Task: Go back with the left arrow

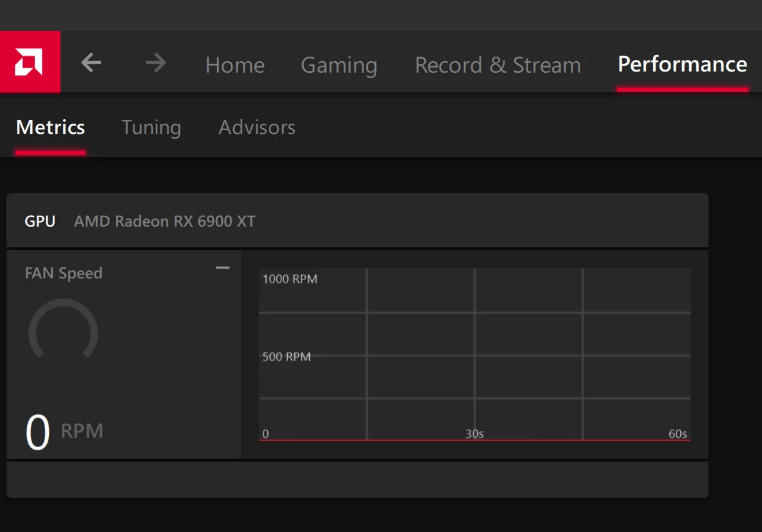Action: pos(91,62)
